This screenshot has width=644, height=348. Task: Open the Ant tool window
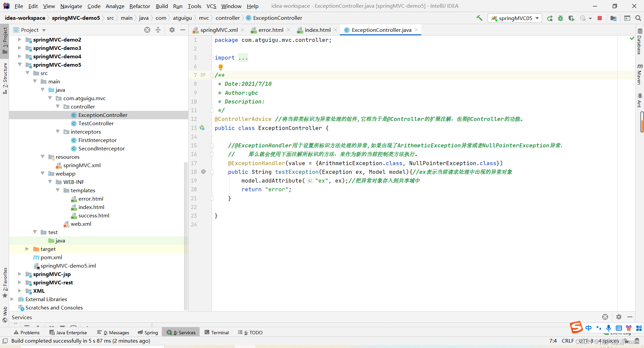[x=640, y=100]
